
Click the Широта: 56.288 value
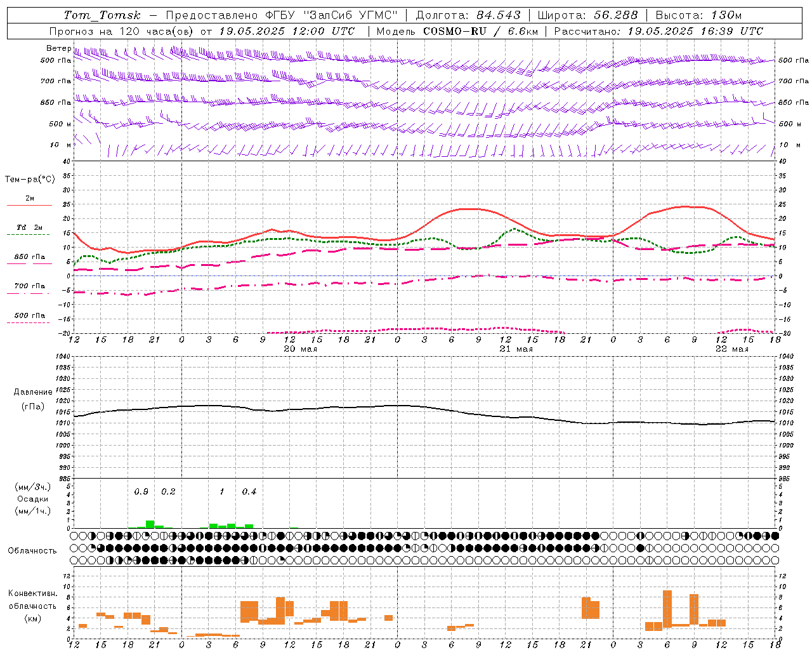click(587, 15)
